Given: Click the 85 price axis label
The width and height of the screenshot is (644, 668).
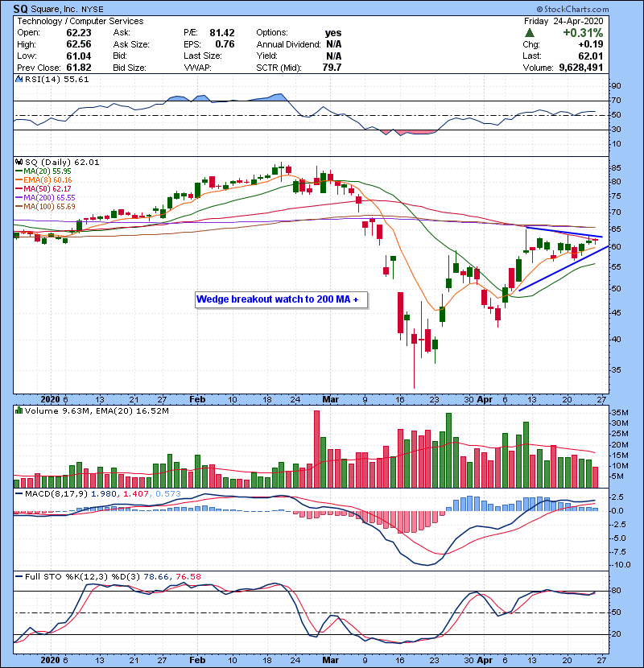Looking at the screenshot, I should click(x=617, y=168).
